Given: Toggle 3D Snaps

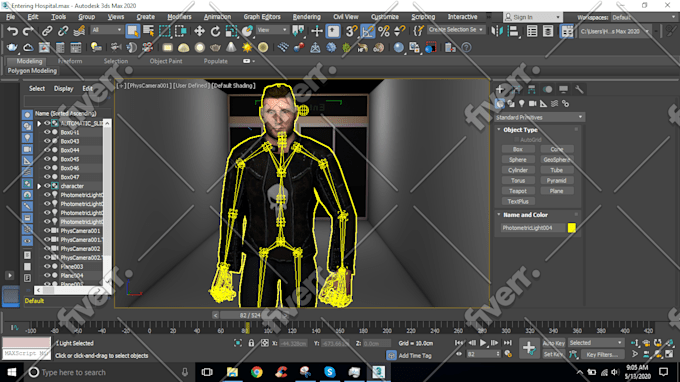Looking at the screenshot, I should (x=351, y=31).
